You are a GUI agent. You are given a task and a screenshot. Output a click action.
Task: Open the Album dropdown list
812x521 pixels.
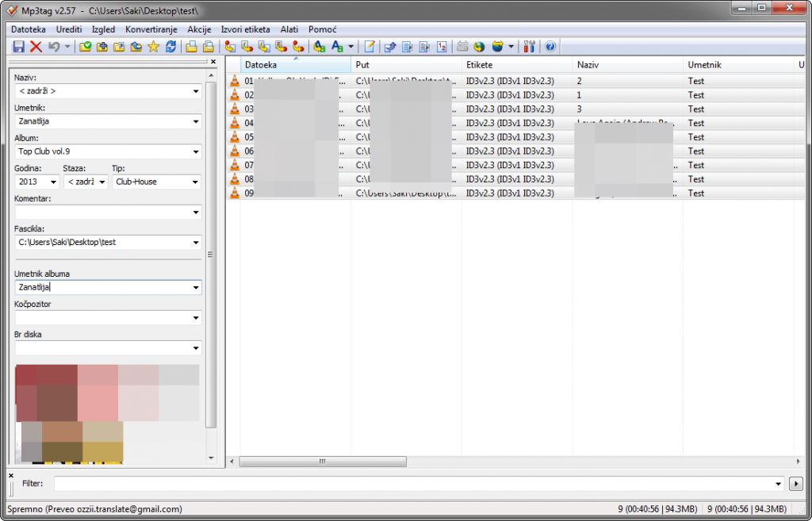coord(196,151)
